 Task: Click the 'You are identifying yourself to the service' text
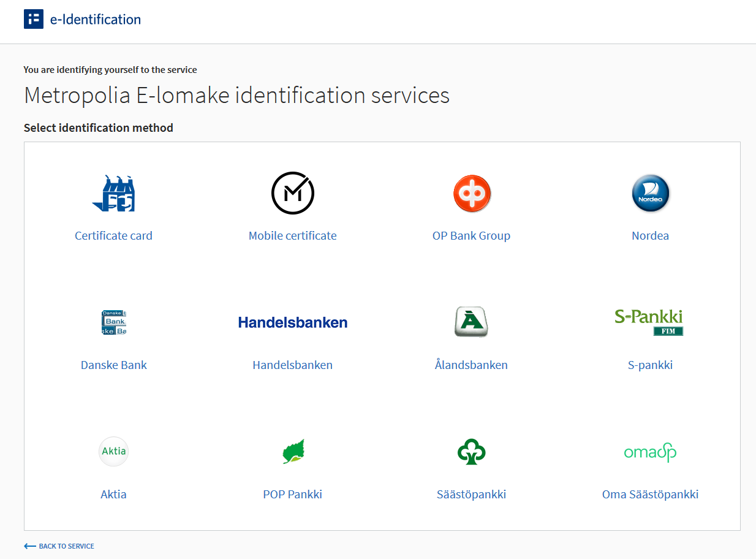click(x=110, y=70)
